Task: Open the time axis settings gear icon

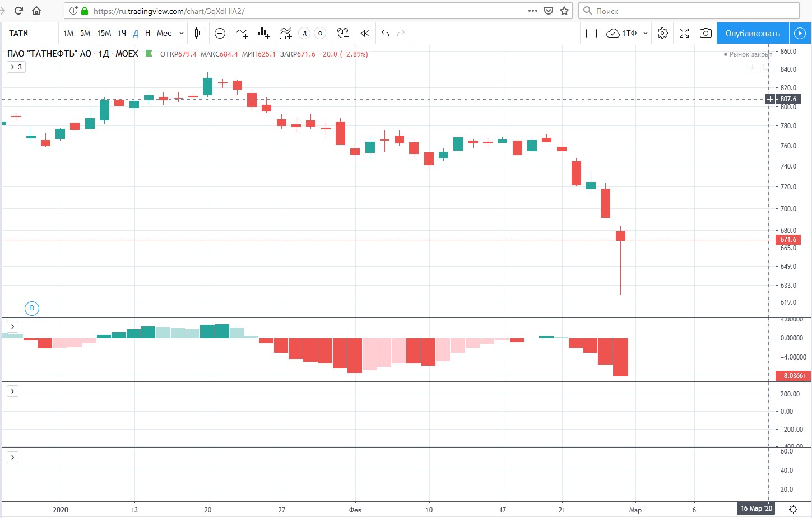Action: [x=793, y=509]
